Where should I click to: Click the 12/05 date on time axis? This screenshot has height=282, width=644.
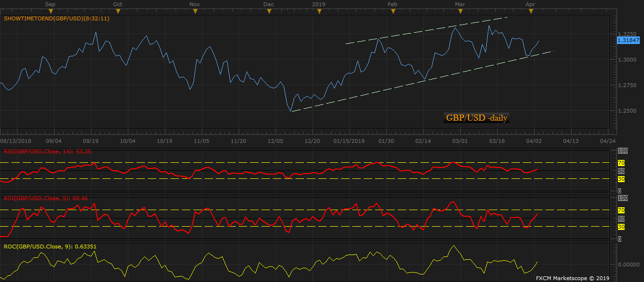point(275,141)
